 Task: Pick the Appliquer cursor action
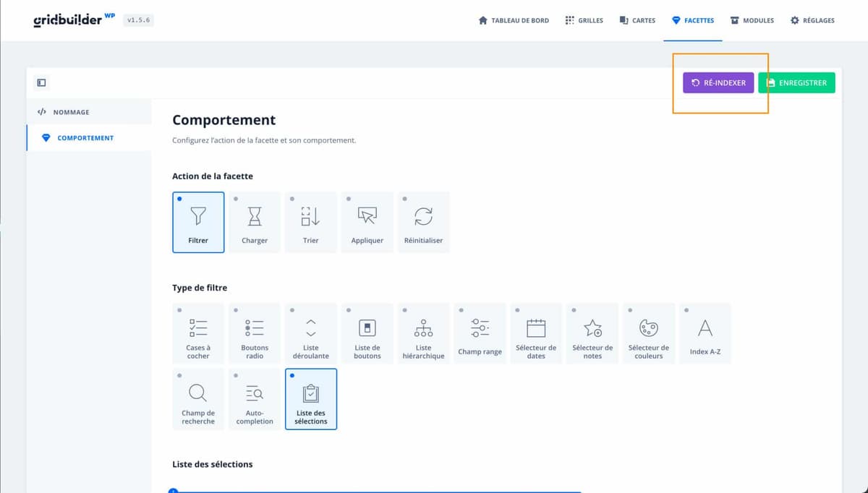[x=367, y=222]
